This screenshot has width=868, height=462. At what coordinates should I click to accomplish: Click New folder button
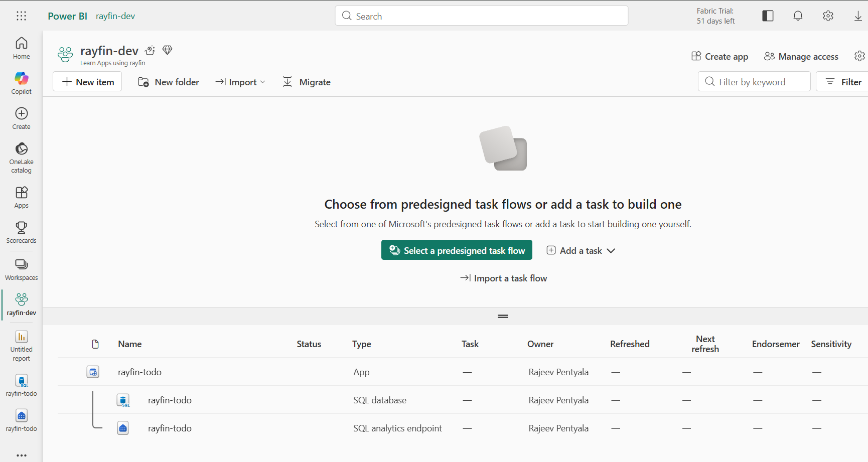tap(169, 82)
